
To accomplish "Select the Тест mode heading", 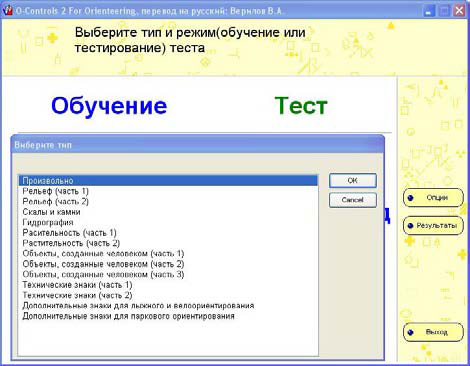I will coord(301,106).
